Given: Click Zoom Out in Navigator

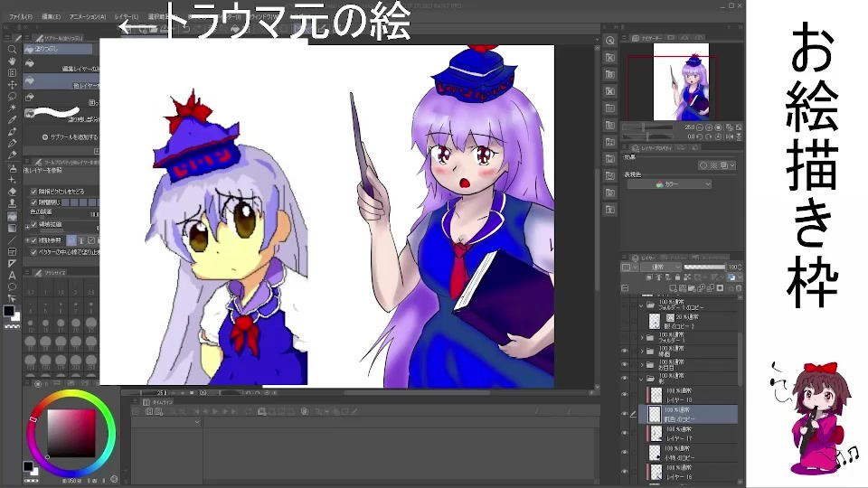Looking at the screenshot, I should 700,127.
